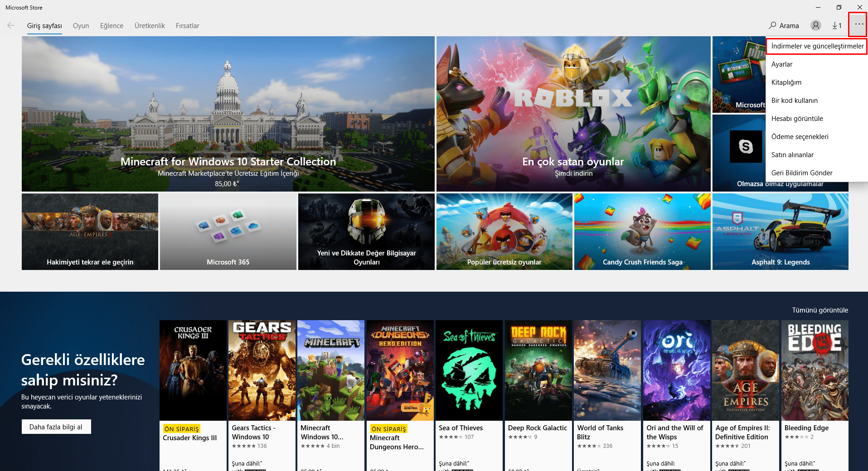This screenshot has height=471, width=868.
Task: Open the Microsoft 365 tile
Action: pyautogui.click(x=228, y=232)
